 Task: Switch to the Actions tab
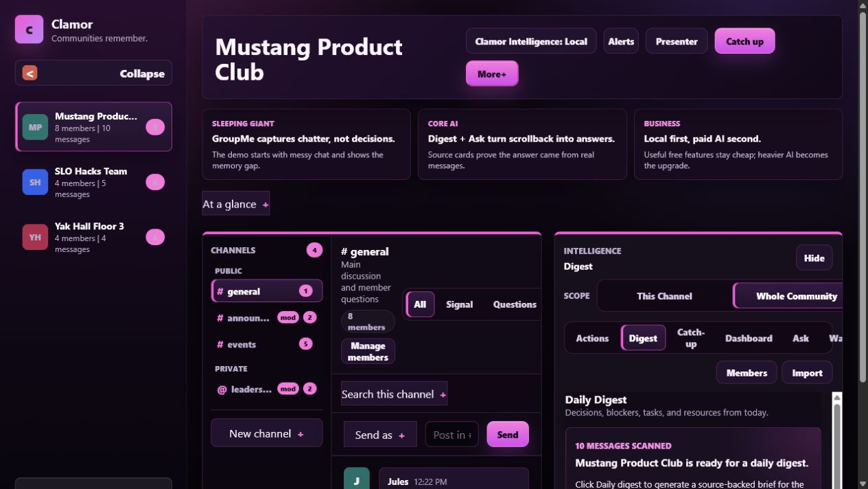click(x=592, y=338)
